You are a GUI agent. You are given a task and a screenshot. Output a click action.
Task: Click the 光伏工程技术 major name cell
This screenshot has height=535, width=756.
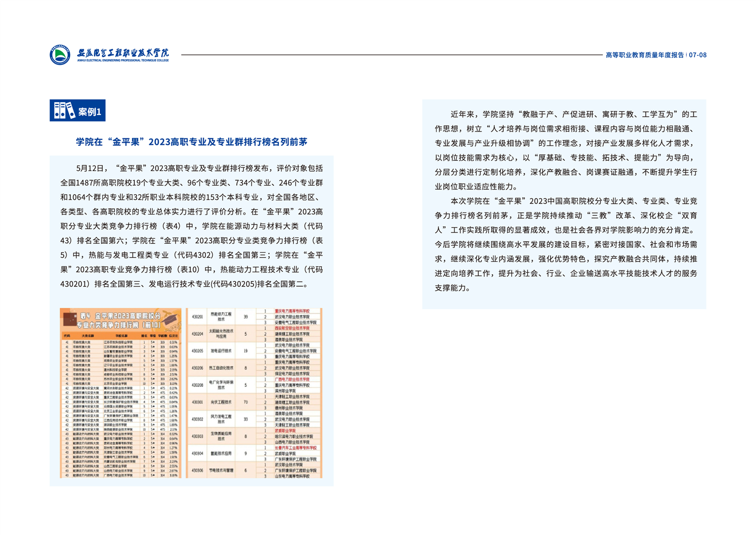pos(221,402)
